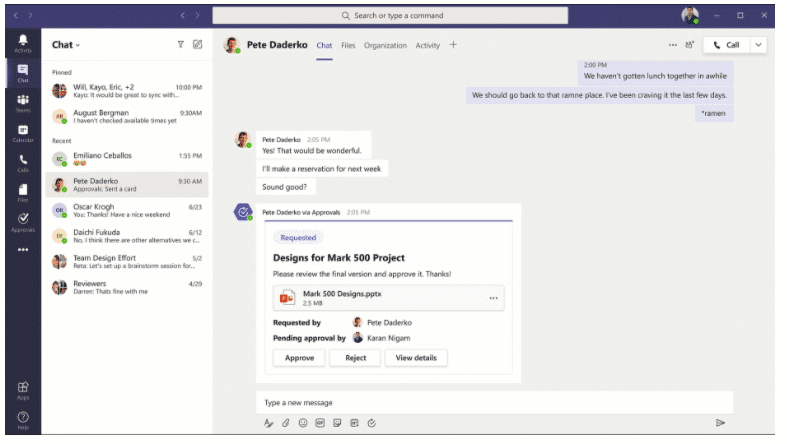Image resolution: width=787 pixels, height=444 pixels.
Task: Open dropdown arrow next to Call
Action: 758,45
